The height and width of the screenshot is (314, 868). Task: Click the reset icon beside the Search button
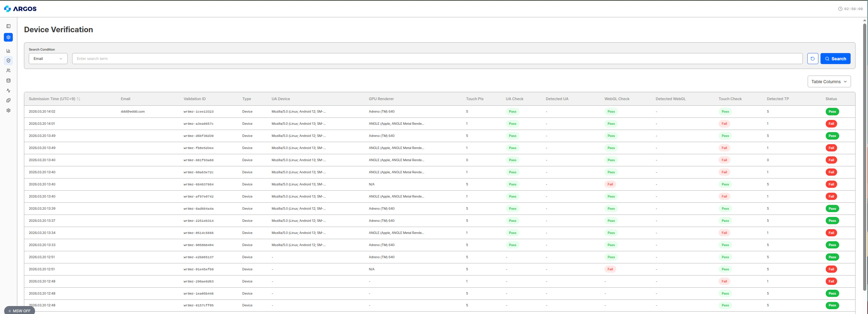click(x=813, y=58)
